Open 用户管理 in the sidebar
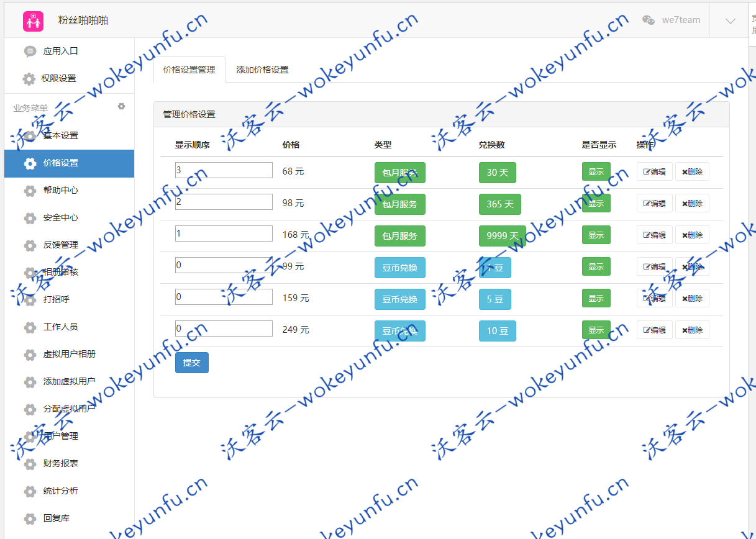756x539 pixels. (69, 436)
